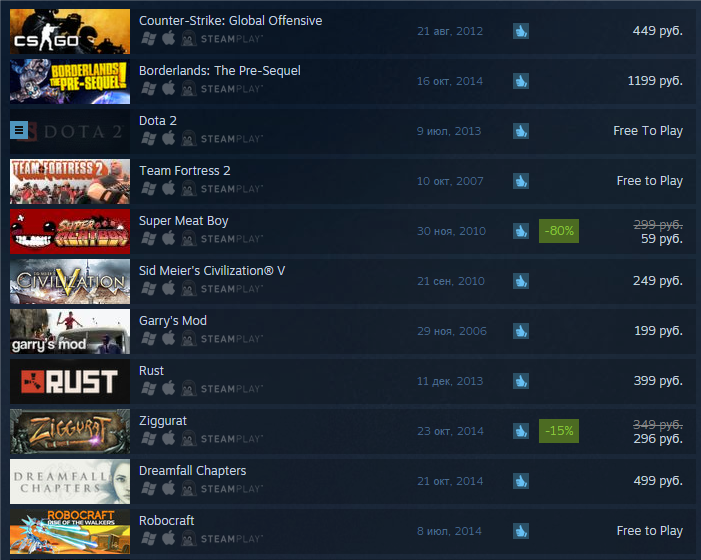Click the Free to Play label for Team Fortress 2
This screenshot has height=560, width=701.
[650, 181]
